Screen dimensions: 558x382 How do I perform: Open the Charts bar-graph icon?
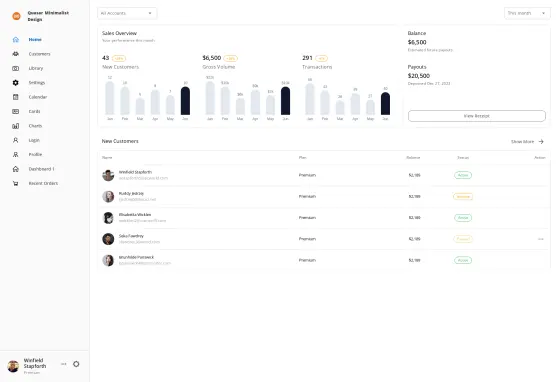pyautogui.click(x=16, y=126)
